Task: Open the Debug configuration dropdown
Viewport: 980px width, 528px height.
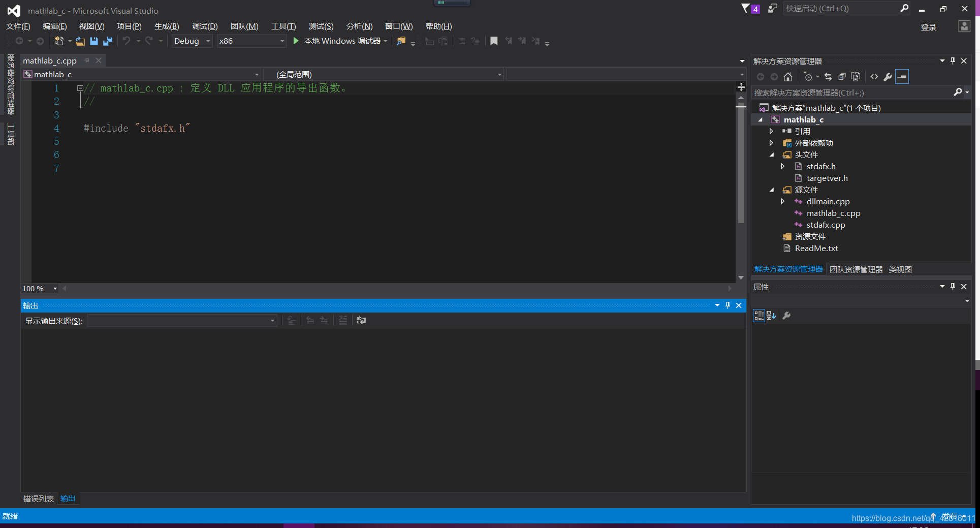Action: (192, 41)
